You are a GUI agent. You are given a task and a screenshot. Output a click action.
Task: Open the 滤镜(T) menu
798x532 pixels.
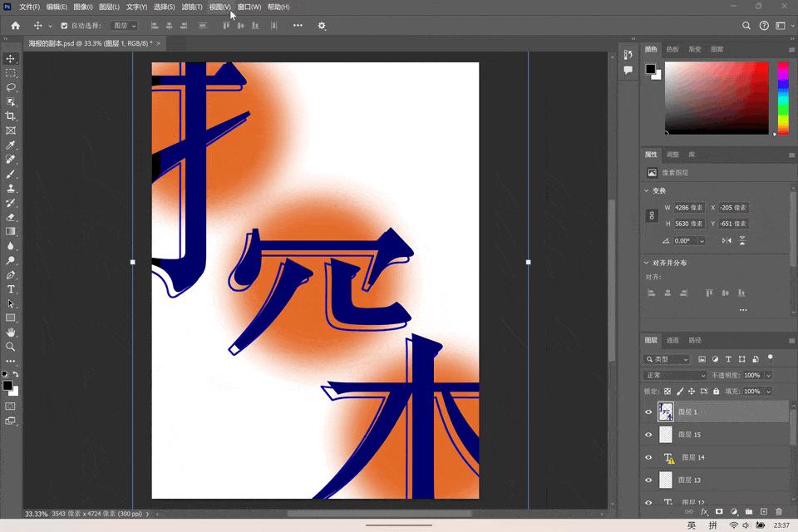pos(191,7)
